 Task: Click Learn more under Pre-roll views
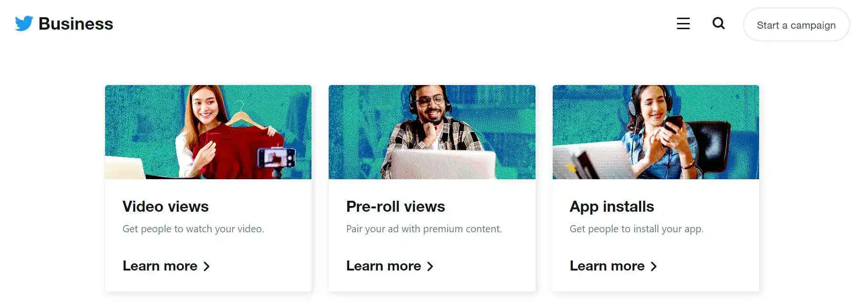pos(384,266)
